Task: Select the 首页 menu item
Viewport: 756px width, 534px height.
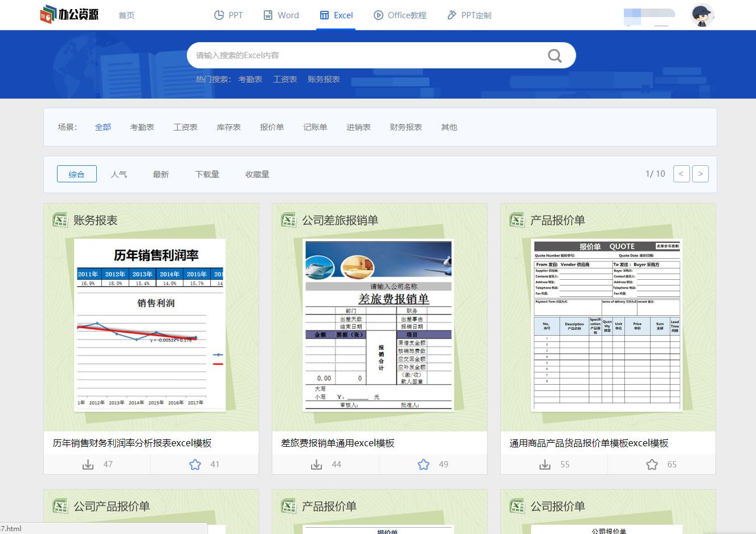Action: 126,15
